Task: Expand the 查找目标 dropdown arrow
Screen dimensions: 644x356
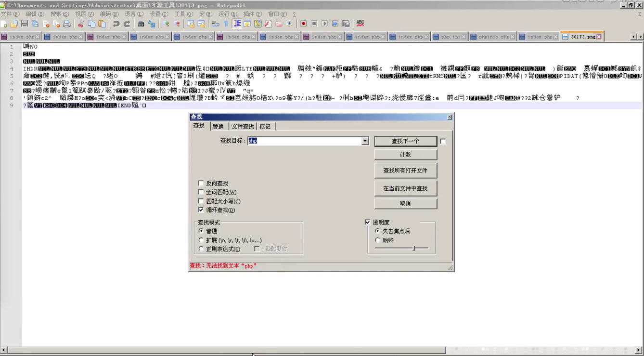Action: (x=365, y=141)
